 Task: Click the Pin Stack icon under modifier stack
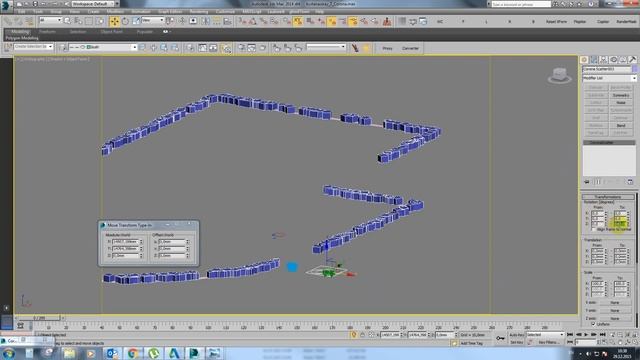587,182
